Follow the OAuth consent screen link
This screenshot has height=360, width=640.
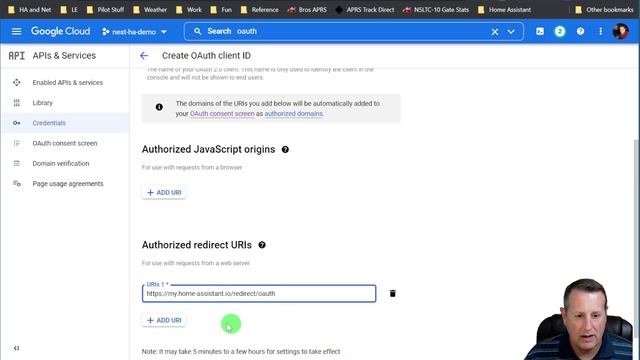(x=222, y=113)
